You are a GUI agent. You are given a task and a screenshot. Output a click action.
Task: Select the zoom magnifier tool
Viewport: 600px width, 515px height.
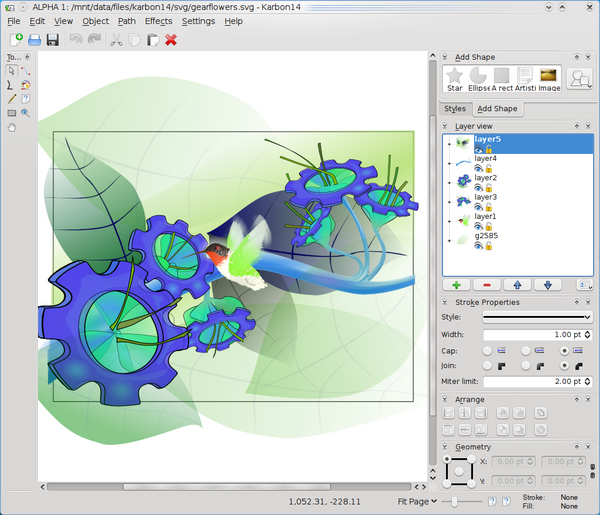(25, 113)
